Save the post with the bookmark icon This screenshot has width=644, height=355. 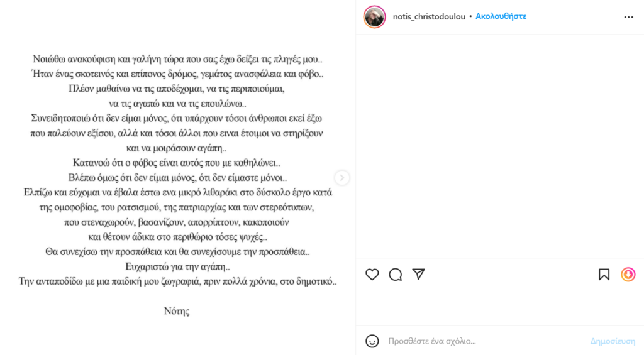(604, 275)
